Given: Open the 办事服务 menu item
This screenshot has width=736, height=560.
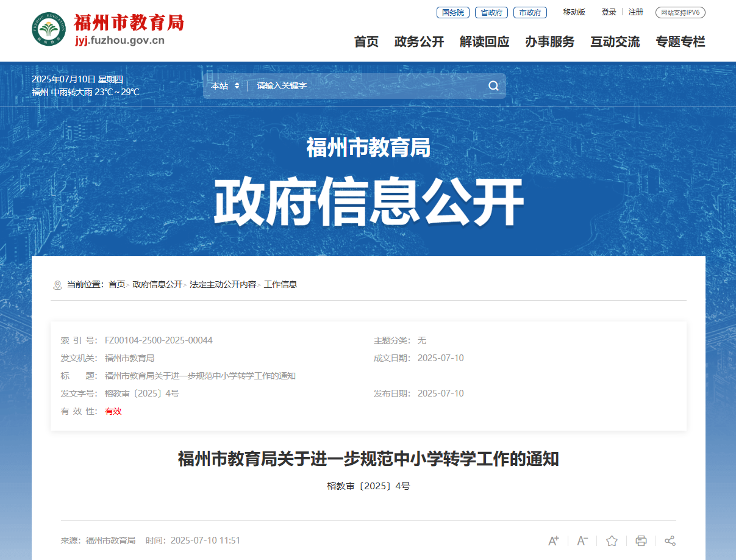Looking at the screenshot, I should 550,41.
